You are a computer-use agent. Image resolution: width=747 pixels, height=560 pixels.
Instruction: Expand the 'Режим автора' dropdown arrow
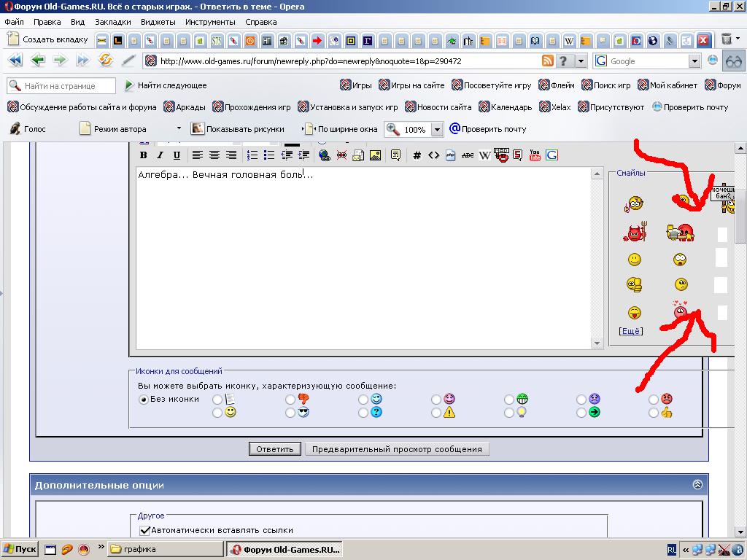pyautogui.click(x=179, y=128)
